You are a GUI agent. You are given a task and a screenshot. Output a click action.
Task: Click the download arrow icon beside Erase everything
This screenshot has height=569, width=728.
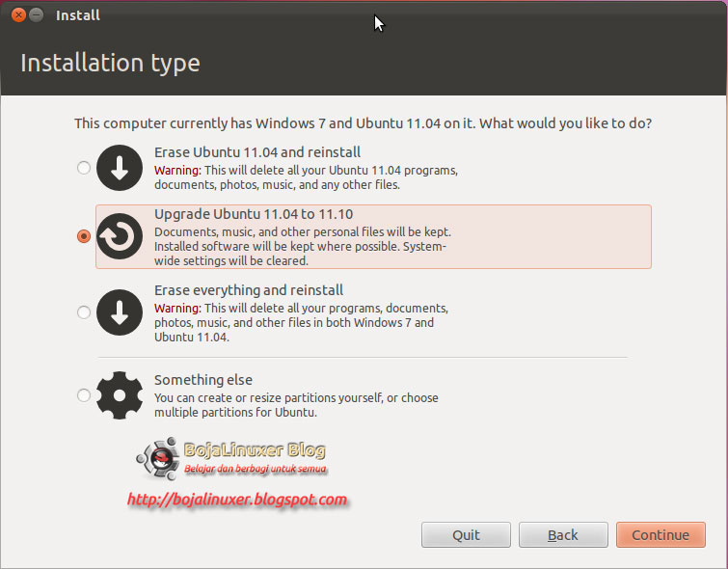[120, 312]
